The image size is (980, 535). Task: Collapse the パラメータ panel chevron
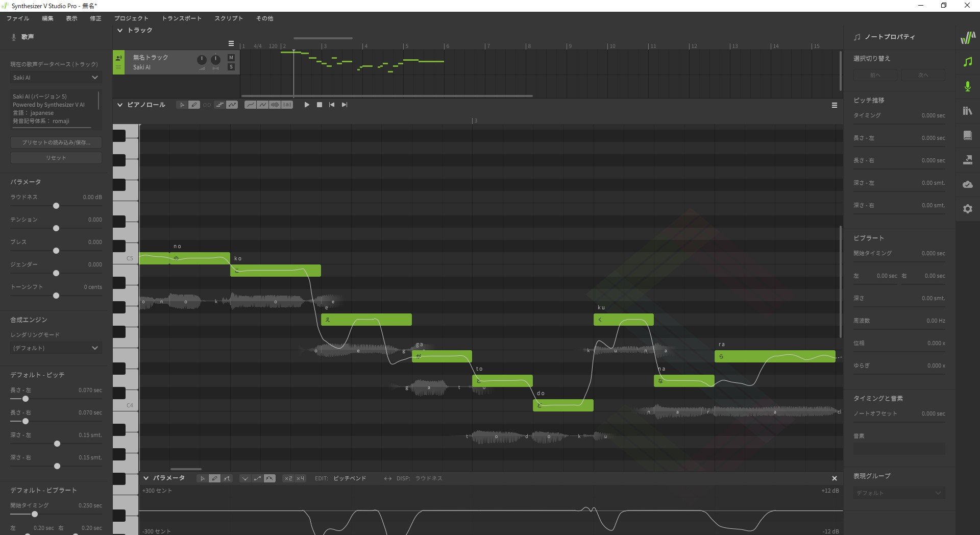tap(146, 478)
